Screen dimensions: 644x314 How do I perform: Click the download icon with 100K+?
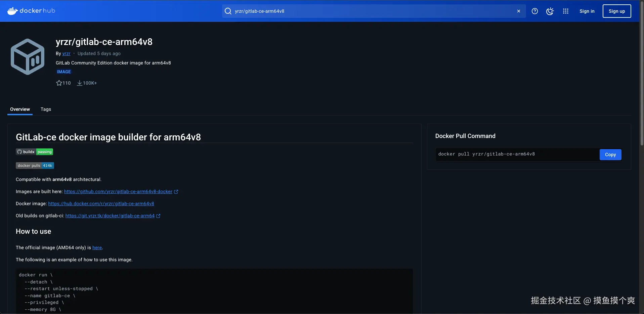tap(80, 83)
